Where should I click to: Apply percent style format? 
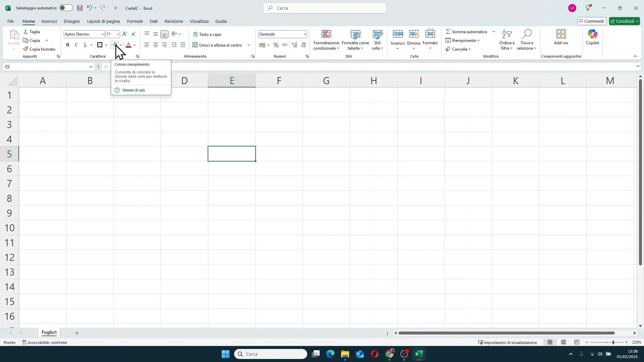click(276, 45)
